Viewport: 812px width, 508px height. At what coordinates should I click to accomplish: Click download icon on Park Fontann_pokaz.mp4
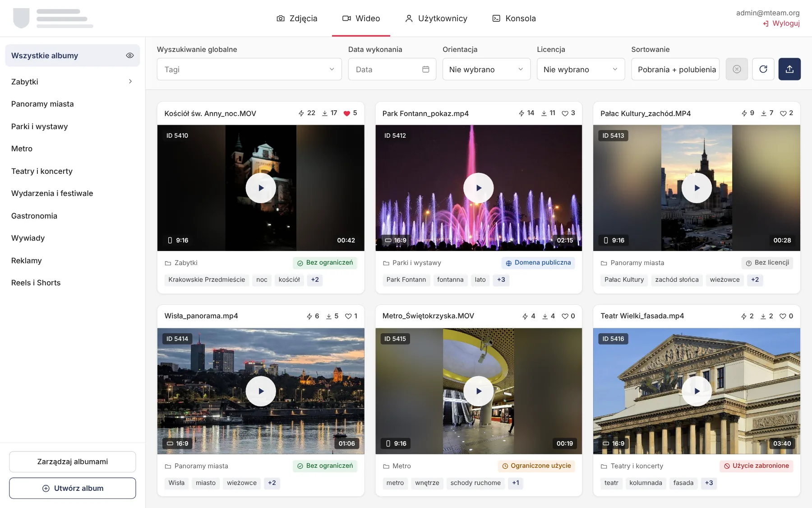[x=544, y=113]
